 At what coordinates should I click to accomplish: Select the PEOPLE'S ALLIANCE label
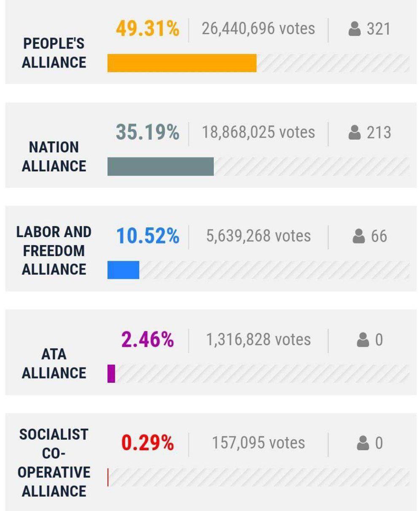tap(54, 53)
